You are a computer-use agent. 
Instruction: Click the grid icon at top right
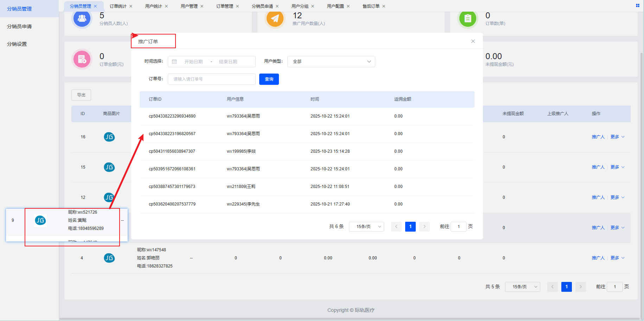coord(637,6)
